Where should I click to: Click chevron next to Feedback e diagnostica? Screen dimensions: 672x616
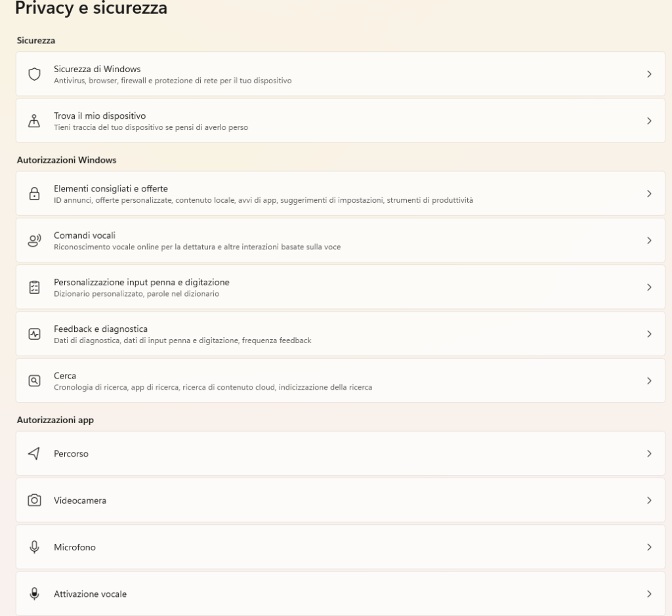[x=649, y=334]
